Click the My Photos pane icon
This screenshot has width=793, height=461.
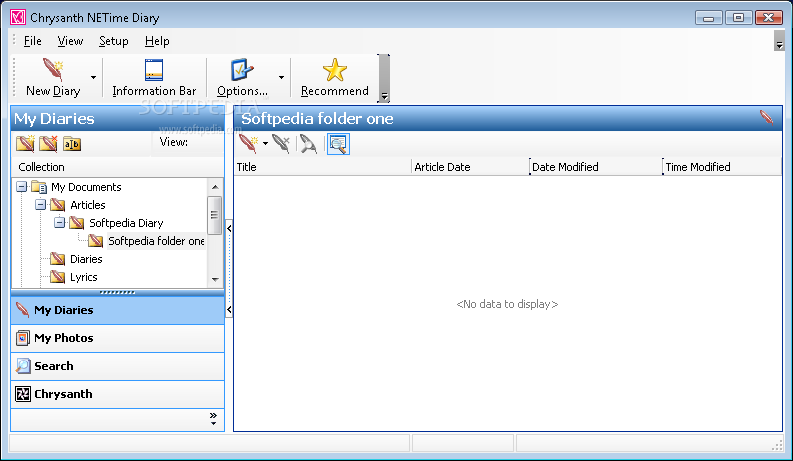click(x=23, y=338)
